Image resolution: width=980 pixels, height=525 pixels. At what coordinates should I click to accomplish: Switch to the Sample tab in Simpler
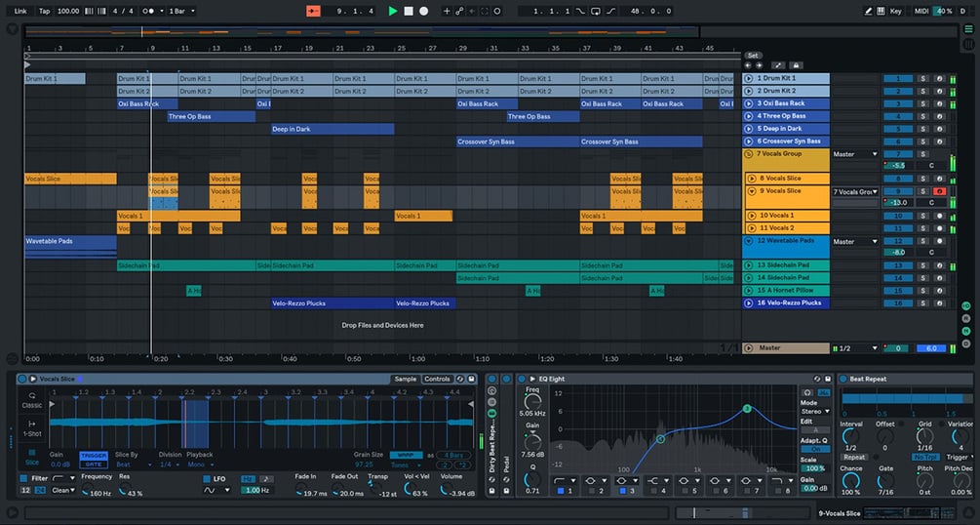point(405,379)
